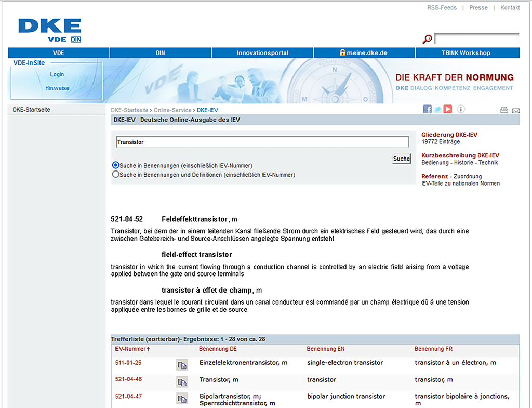The width and height of the screenshot is (532, 408).
Task: Open the YouTube icon
Action: tap(448, 109)
